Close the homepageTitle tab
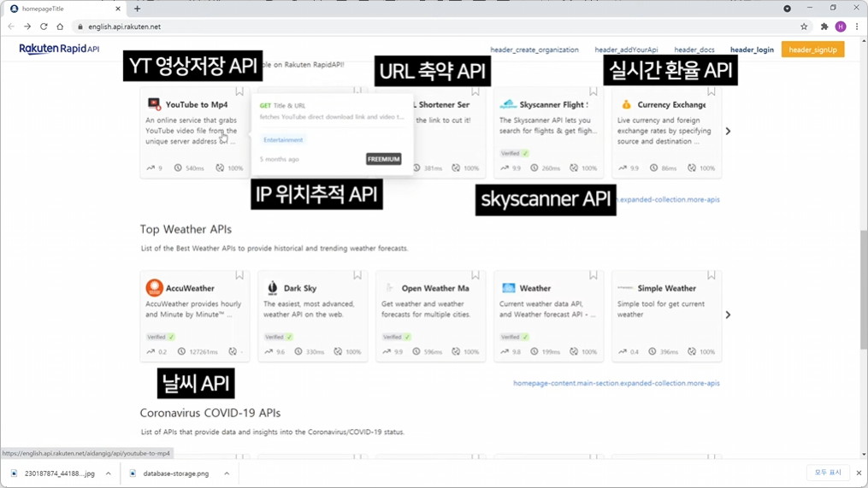 click(x=118, y=9)
